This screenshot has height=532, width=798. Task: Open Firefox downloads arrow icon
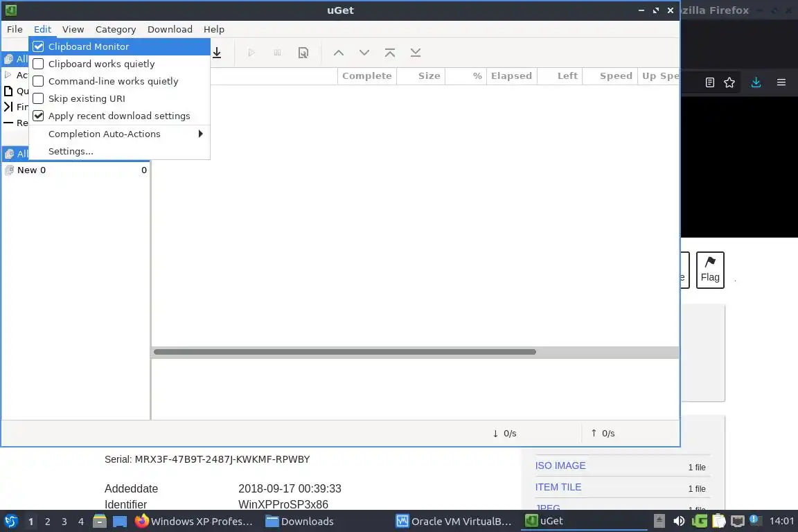[756, 82]
